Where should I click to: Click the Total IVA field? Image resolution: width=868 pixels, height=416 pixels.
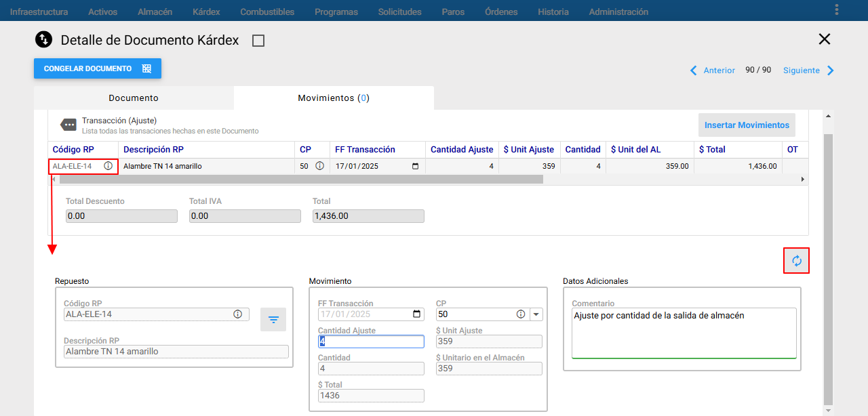coord(245,216)
